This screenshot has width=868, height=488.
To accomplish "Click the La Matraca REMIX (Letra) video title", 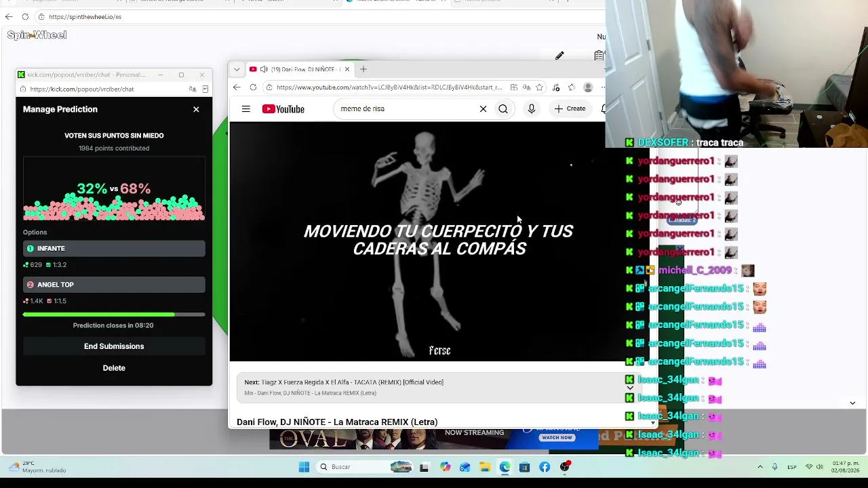I will 337,422.
